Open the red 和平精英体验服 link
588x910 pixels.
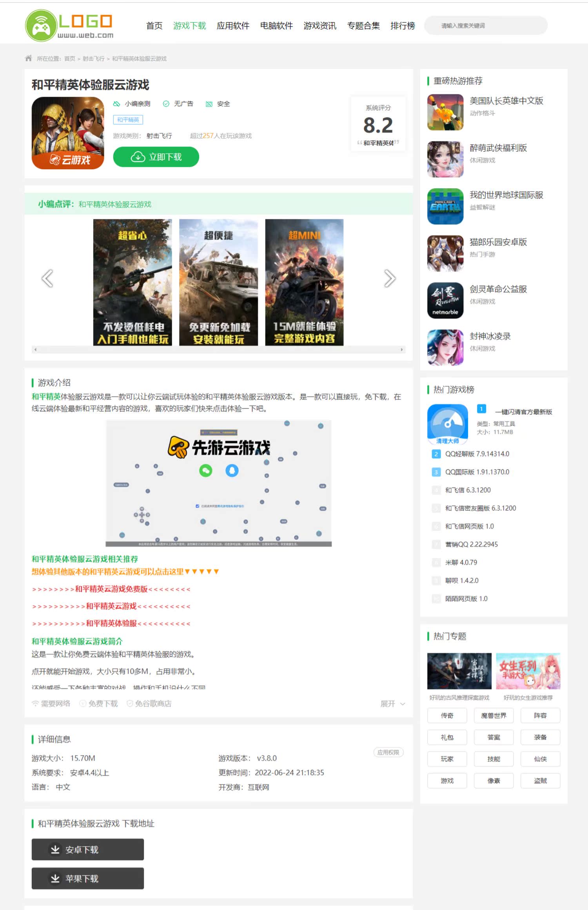(111, 623)
